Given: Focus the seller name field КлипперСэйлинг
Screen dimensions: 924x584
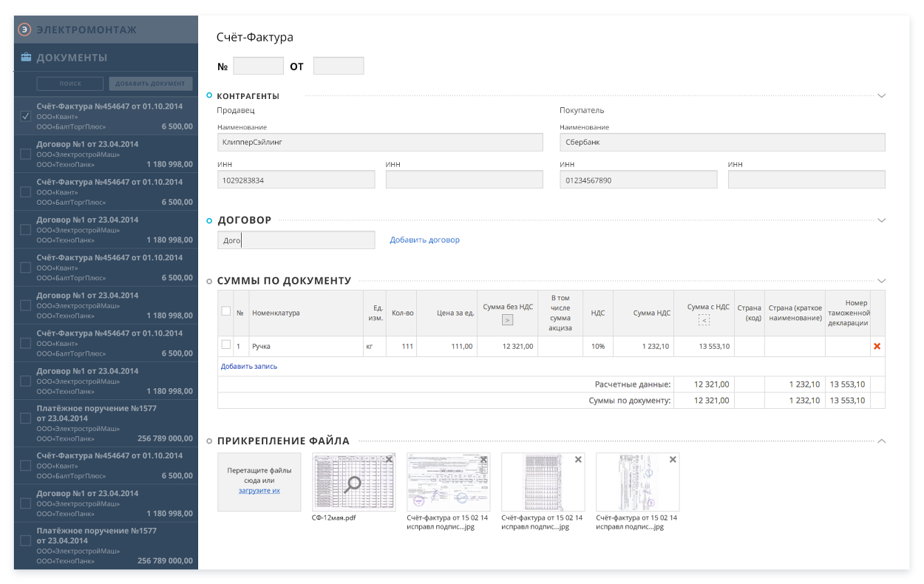Looking at the screenshot, I should click(x=380, y=142).
